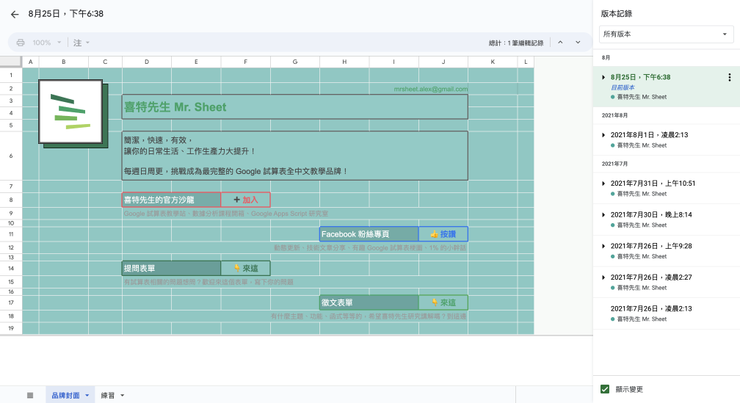Print this version with printer icon
740x403 pixels.
coord(20,42)
